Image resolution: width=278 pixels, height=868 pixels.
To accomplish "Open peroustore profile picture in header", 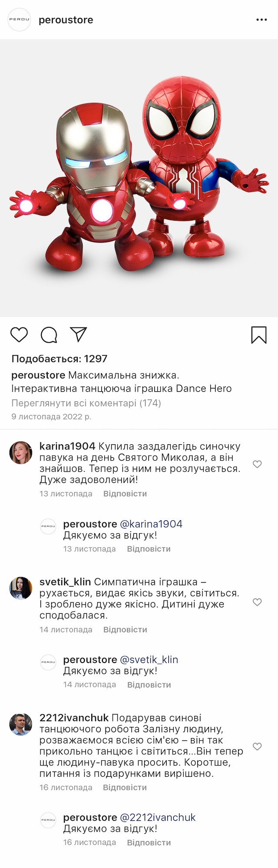I will click(20, 20).
